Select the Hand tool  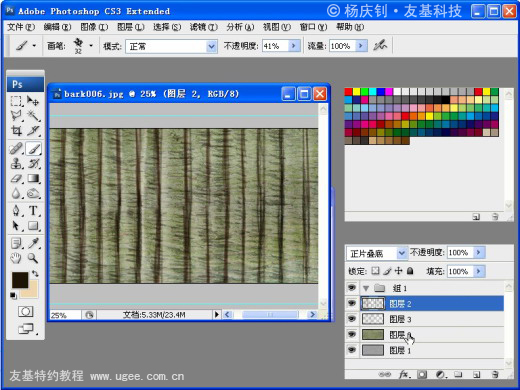click(16, 258)
